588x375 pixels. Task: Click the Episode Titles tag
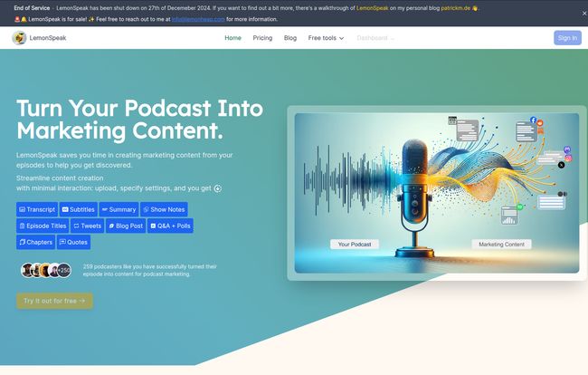point(43,226)
